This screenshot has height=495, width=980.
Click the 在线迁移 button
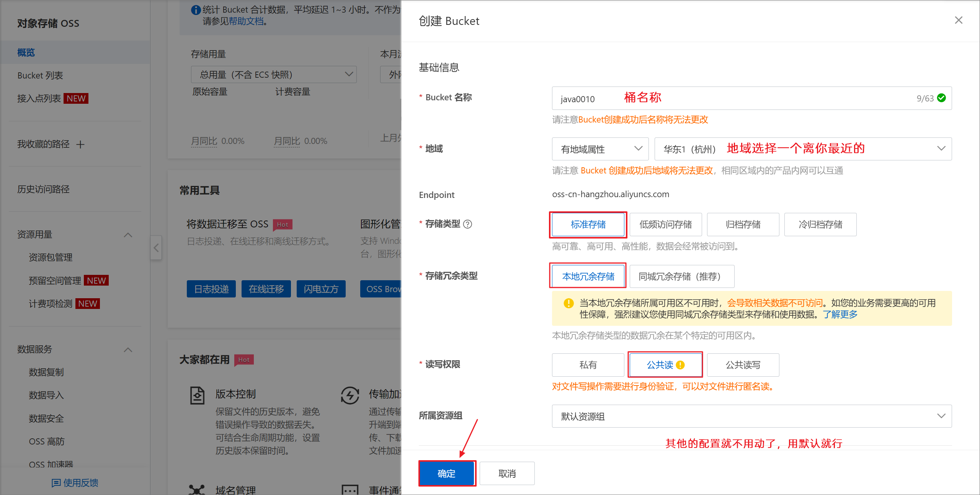(x=266, y=289)
